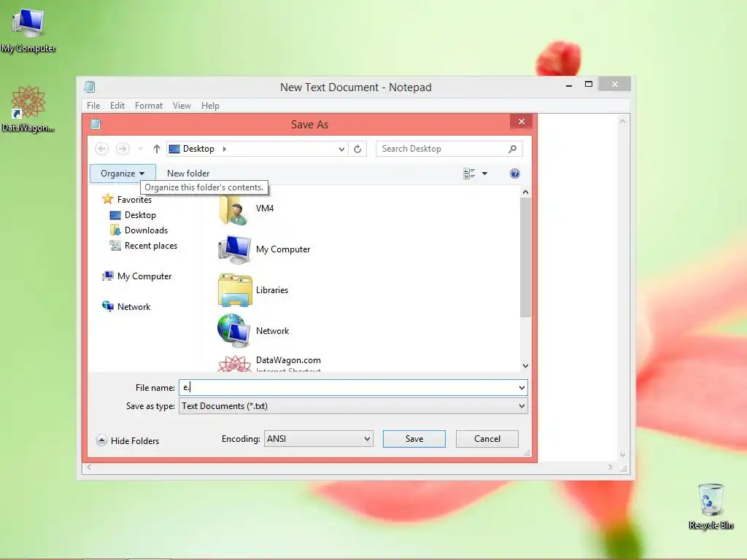Go up one level with Up arrow
747x560 pixels.
click(x=156, y=149)
